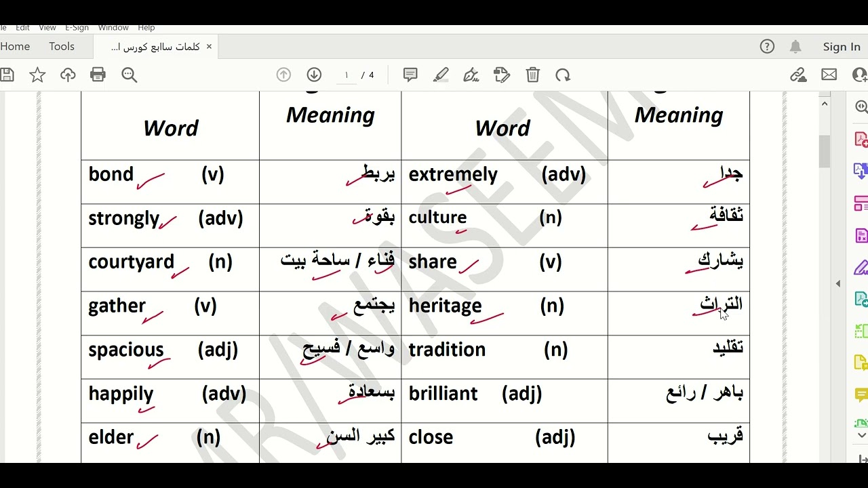This screenshot has width=868, height=488.
Task: Select the Arabic-titled document tab
Action: (x=155, y=47)
